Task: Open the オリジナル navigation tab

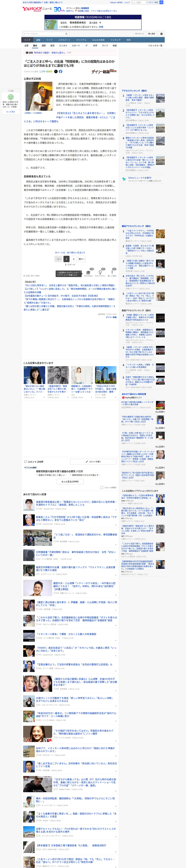Action: [x=81, y=40]
